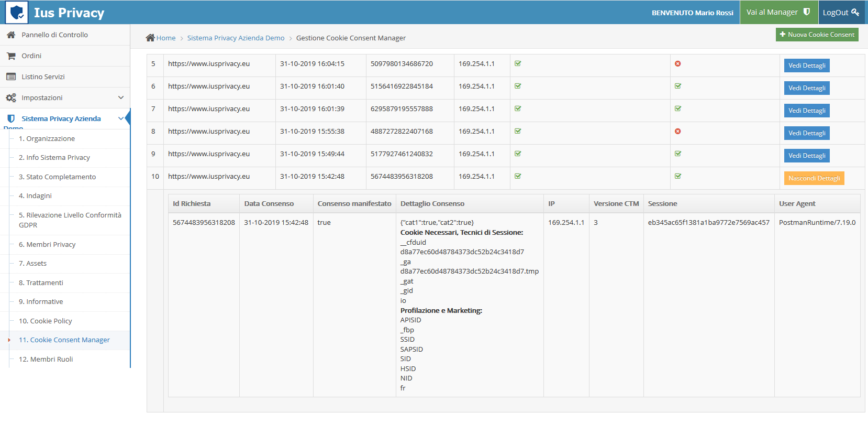Click the home icon in the breadcrumb
The height and width of the screenshot is (424, 868).
(150, 38)
